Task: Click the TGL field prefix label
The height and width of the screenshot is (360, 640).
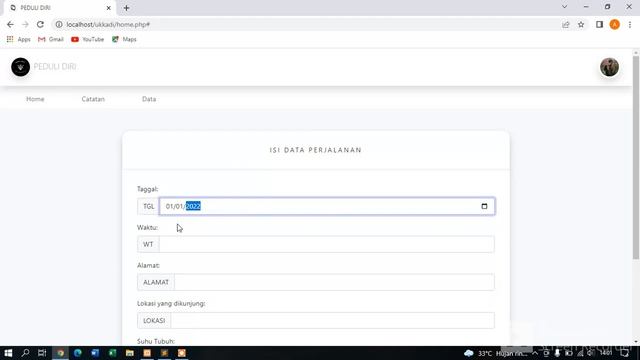Action: coord(149,206)
